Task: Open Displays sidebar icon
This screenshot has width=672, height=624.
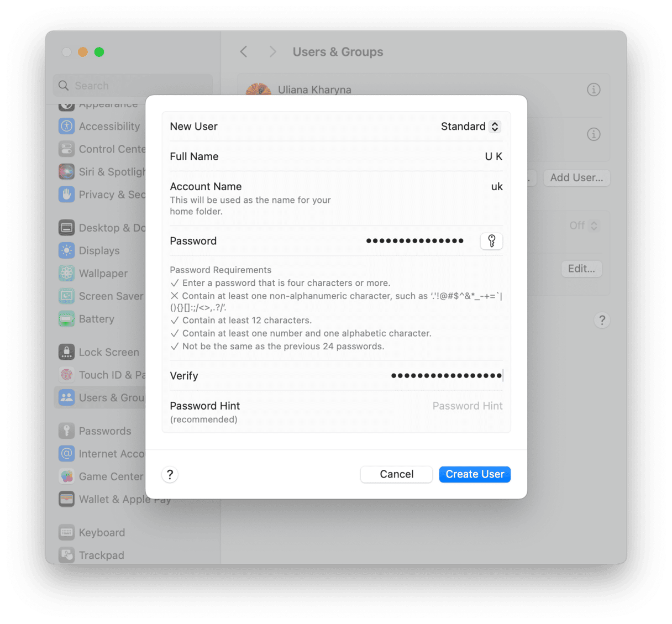Action: click(x=66, y=250)
